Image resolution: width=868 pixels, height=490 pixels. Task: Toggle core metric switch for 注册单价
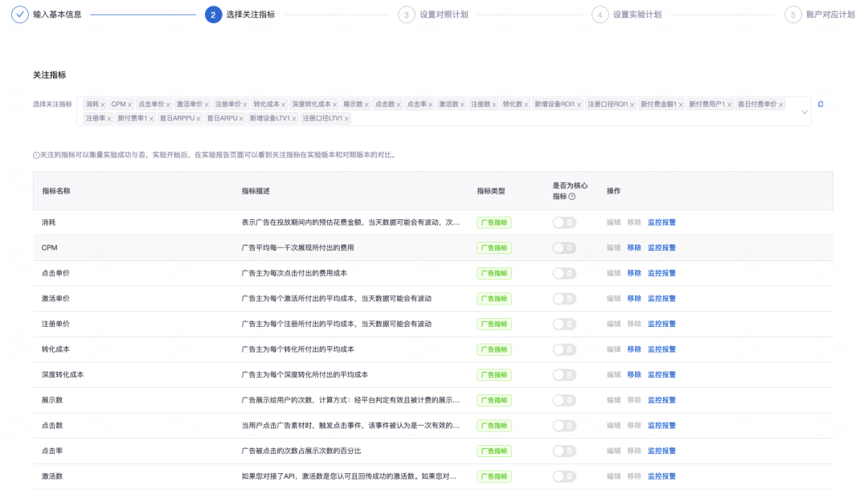pyautogui.click(x=564, y=324)
